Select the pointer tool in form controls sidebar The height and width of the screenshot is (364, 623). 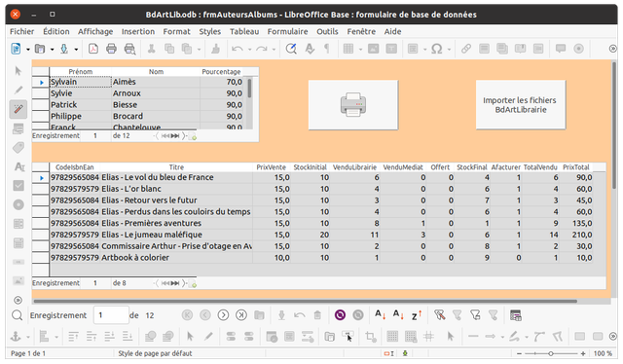[18, 71]
